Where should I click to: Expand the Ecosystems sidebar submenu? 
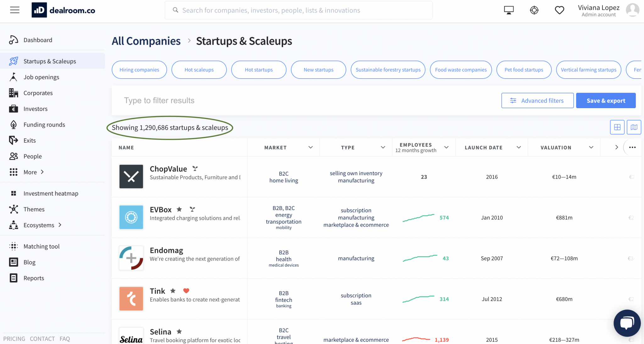click(60, 225)
